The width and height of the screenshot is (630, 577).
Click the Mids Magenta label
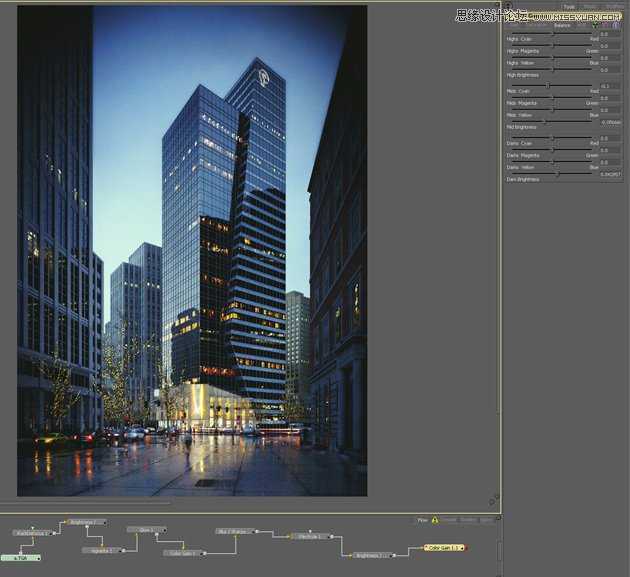pyautogui.click(x=522, y=103)
